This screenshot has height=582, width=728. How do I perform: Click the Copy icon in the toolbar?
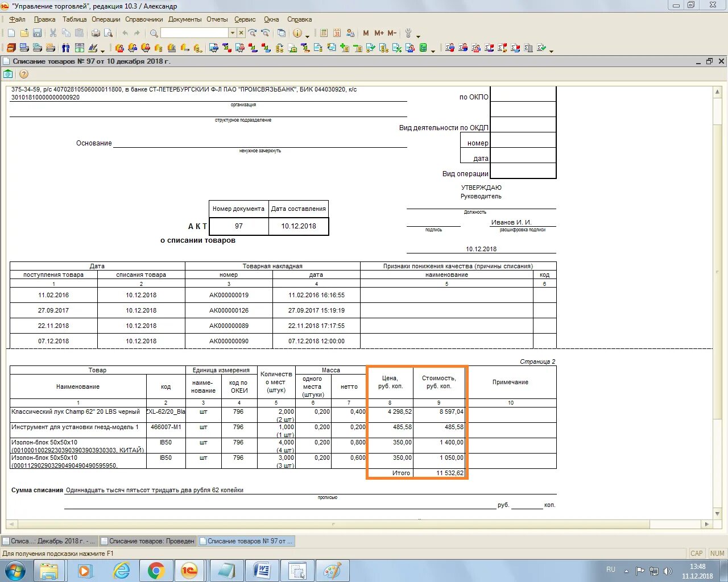tap(66, 33)
